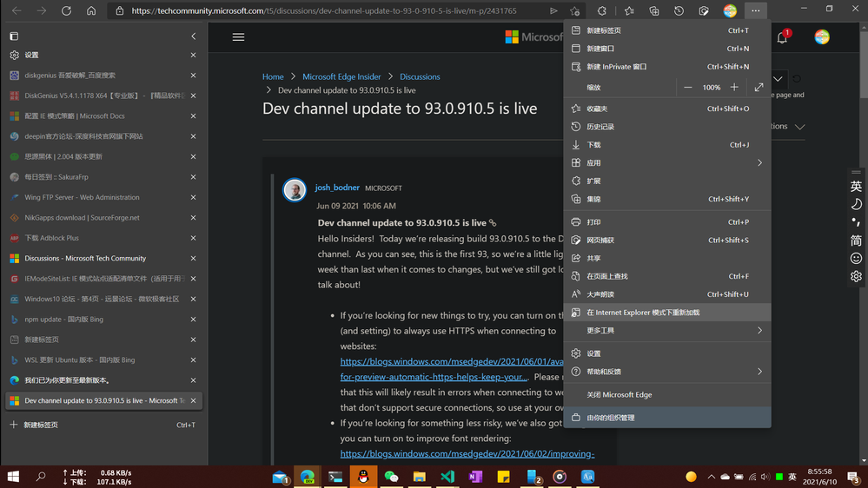868x488 pixels.
Task: Expand the 帮助和反馈 submenu
Action: 667,372
